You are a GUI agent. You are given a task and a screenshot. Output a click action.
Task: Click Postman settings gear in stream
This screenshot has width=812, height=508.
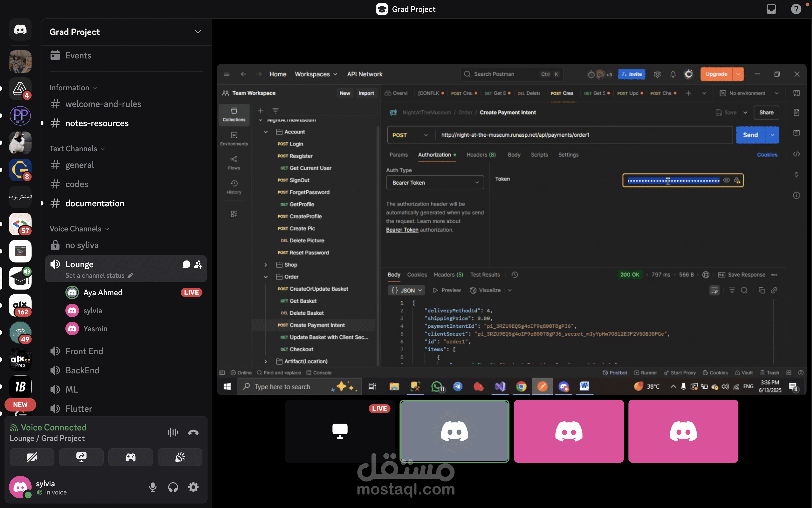click(x=657, y=74)
